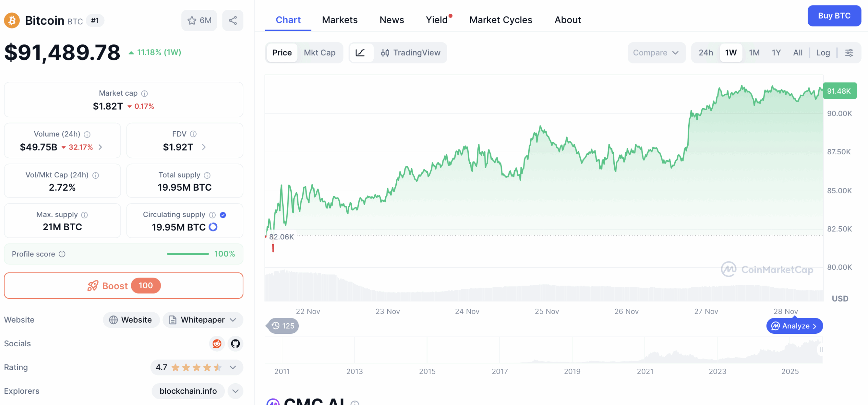Open the Compare dropdown
868x405 pixels.
656,53
